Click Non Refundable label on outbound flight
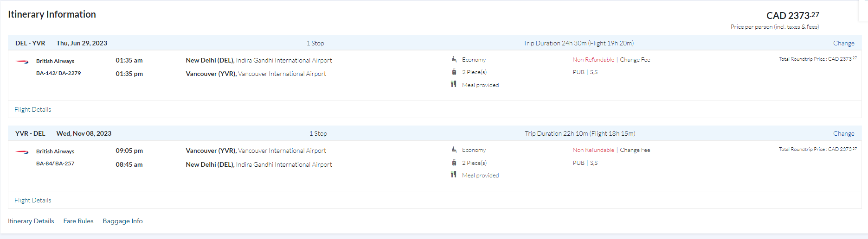Viewport: 868px width, 239px height. pyautogui.click(x=593, y=60)
